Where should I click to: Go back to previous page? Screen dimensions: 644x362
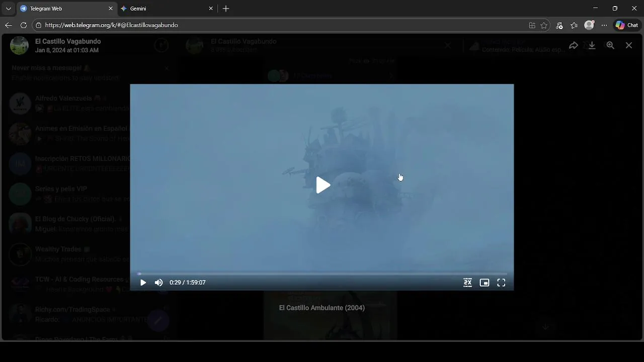pyautogui.click(x=8, y=25)
